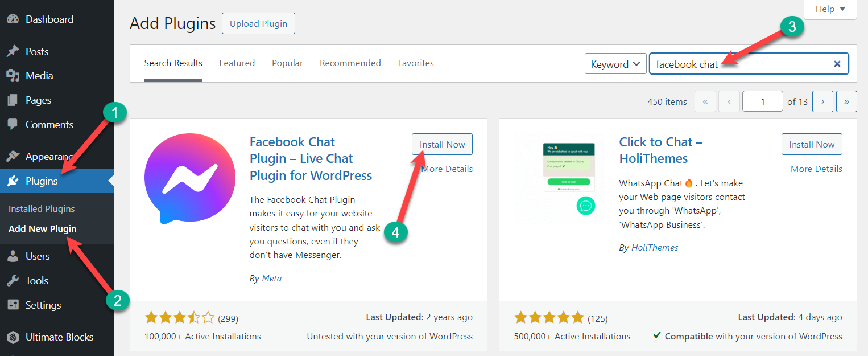Screen dimensions: 868x356
Task: Open the Media library icon
Action: click(x=13, y=75)
